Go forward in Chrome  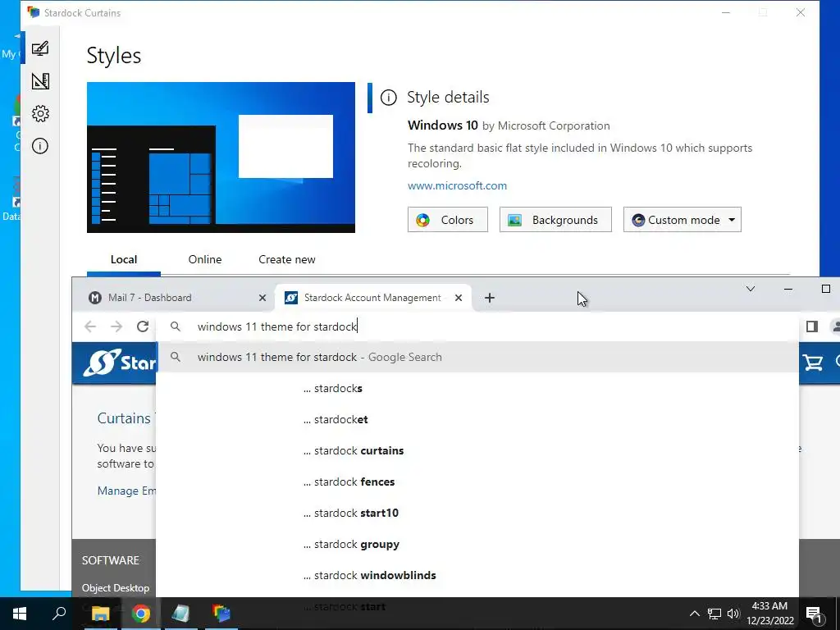pyautogui.click(x=116, y=326)
